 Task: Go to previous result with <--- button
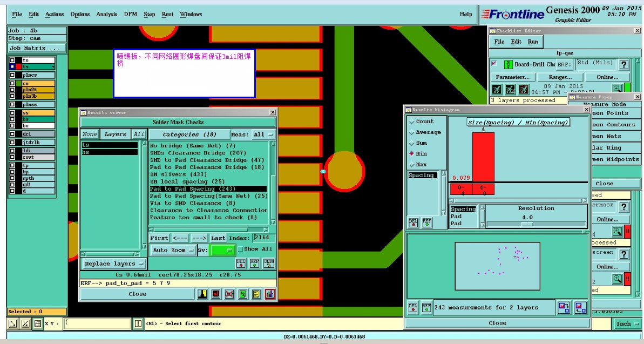[180, 238]
